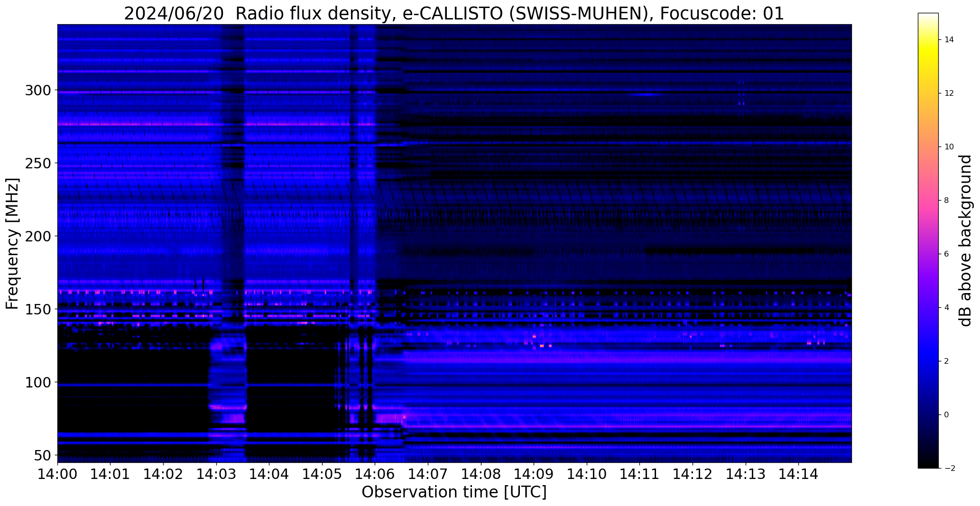The height and width of the screenshot is (506, 980).
Task: Click the bright burst near 14:03 at 80 MHz
Action: click(228, 407)
